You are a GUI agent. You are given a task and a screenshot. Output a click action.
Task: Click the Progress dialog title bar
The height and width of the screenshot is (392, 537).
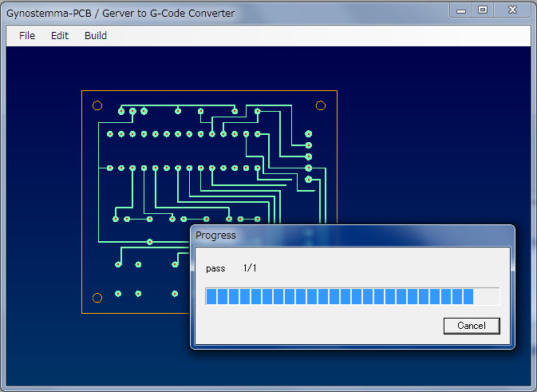tap(353, 236)
